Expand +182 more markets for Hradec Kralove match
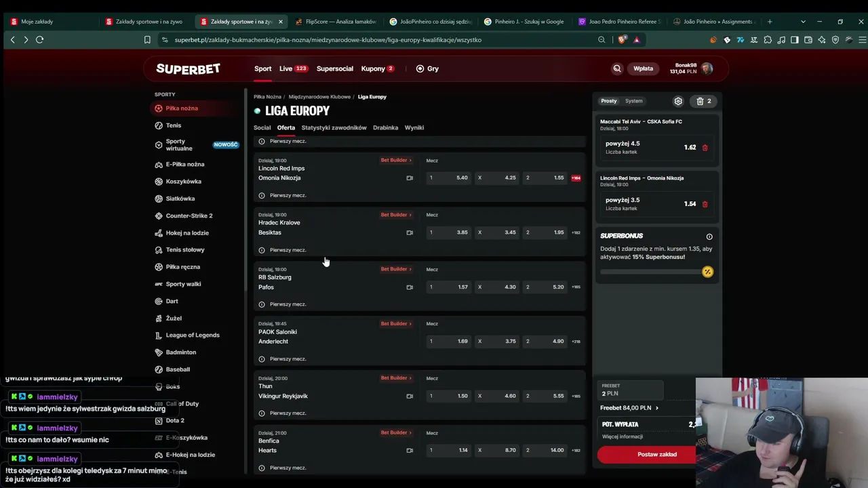 (x=576, y=232)
